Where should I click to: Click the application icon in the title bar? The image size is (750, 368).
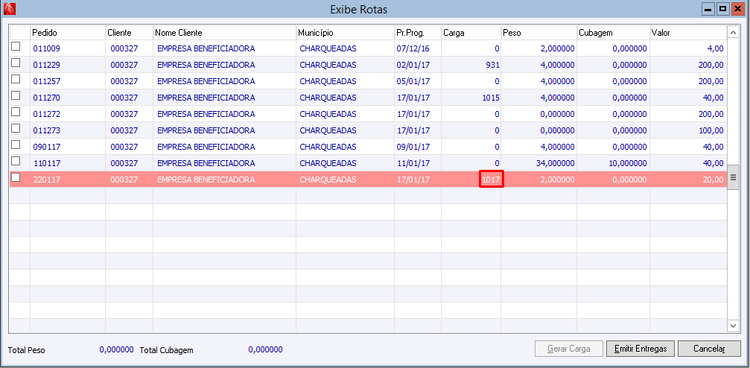click(x=9, y=9)
